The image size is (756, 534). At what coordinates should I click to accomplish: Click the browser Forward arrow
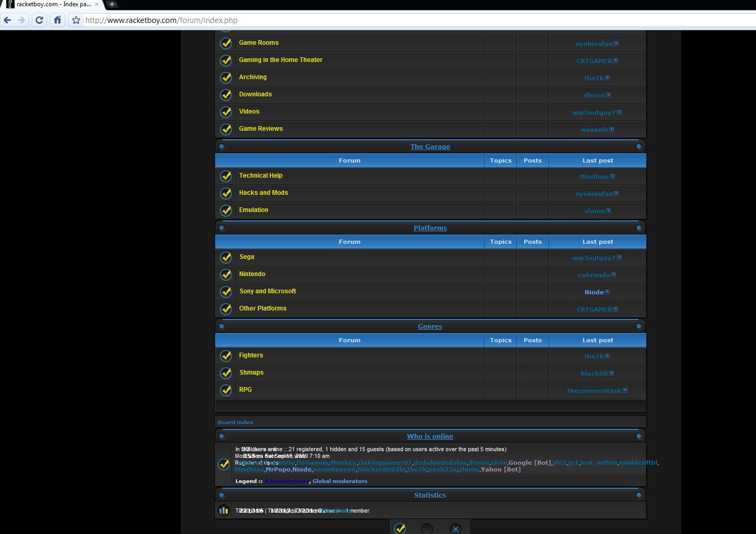(21, 20)
